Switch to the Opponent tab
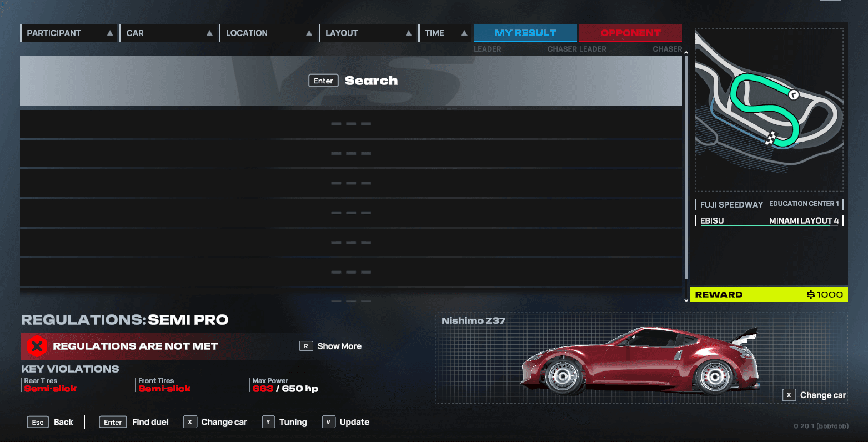 [x=630, y=33]
